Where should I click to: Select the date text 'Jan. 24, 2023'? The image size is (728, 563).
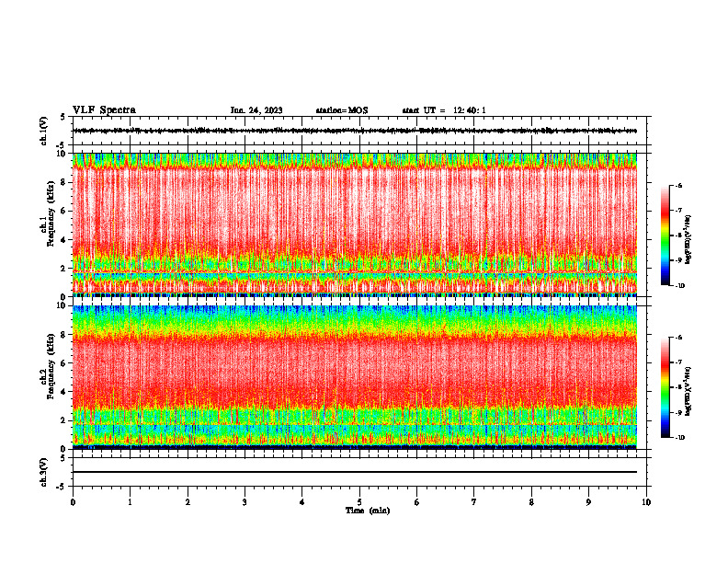256,110
